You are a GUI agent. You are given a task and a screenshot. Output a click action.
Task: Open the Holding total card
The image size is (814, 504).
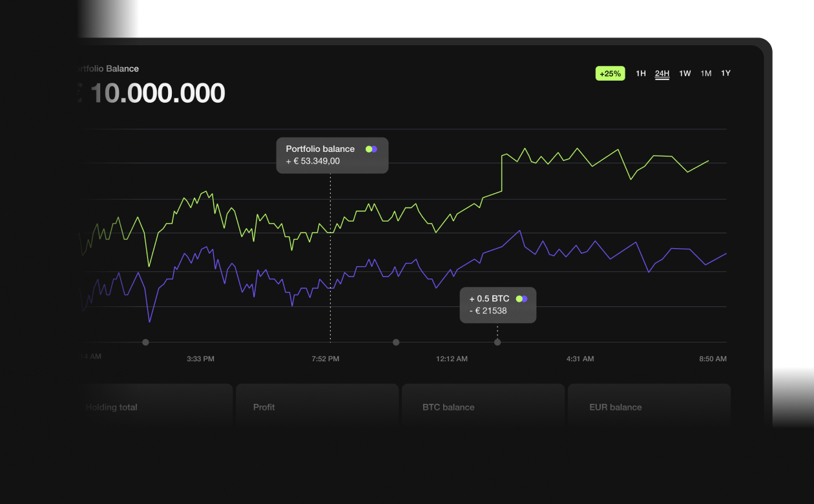[154, 406]
